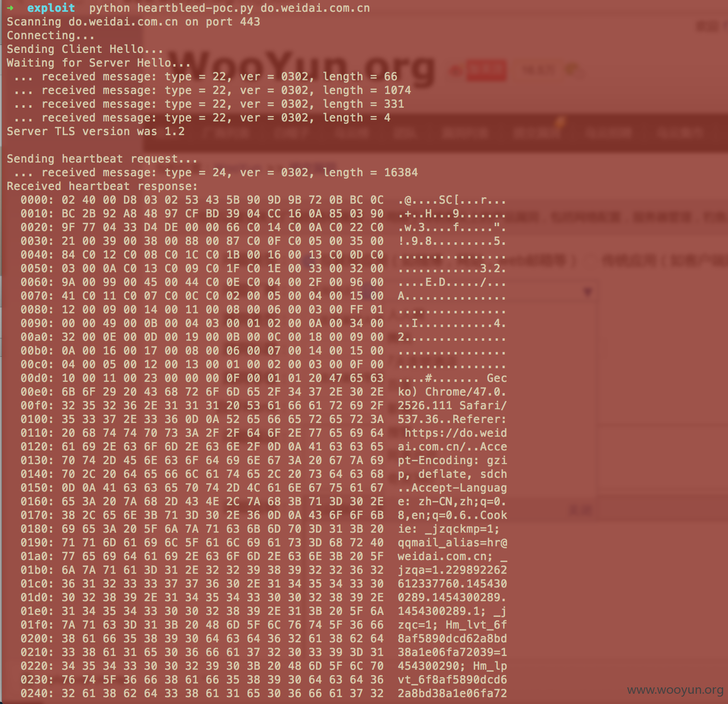Click hex dump offset 0060:
Screen dimensions: 728x704
click(37, 282)
